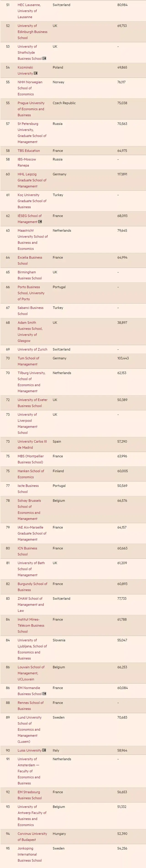Open University of Edinburgh Business School link
This screenshot has width=146, height=868.
(32, 32)
